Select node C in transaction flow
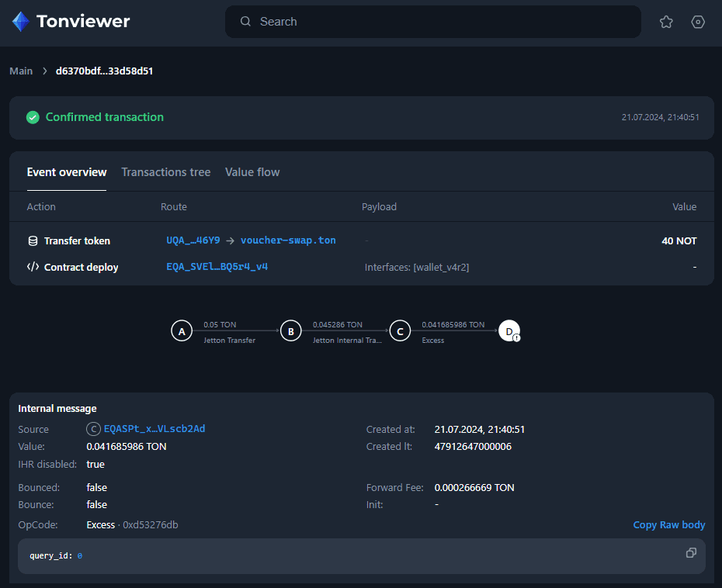722x588 pixels. point(400,331)
